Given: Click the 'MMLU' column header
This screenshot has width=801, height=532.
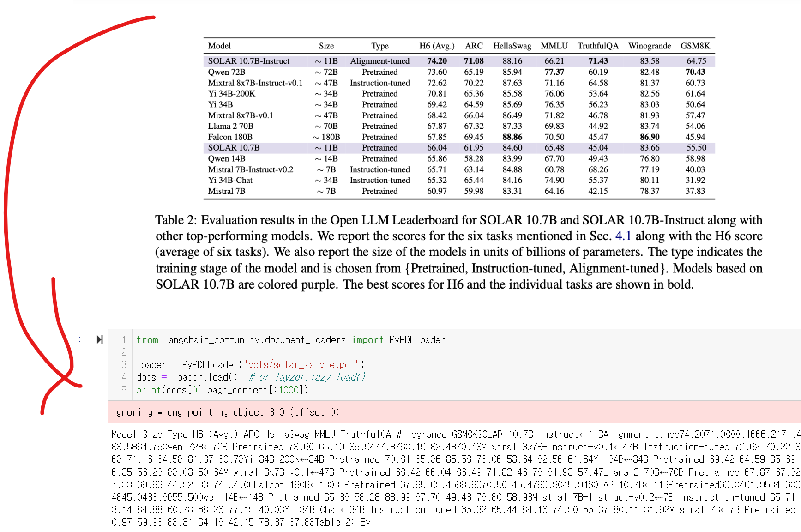Looking at the screenshot, I should (554, 46).
